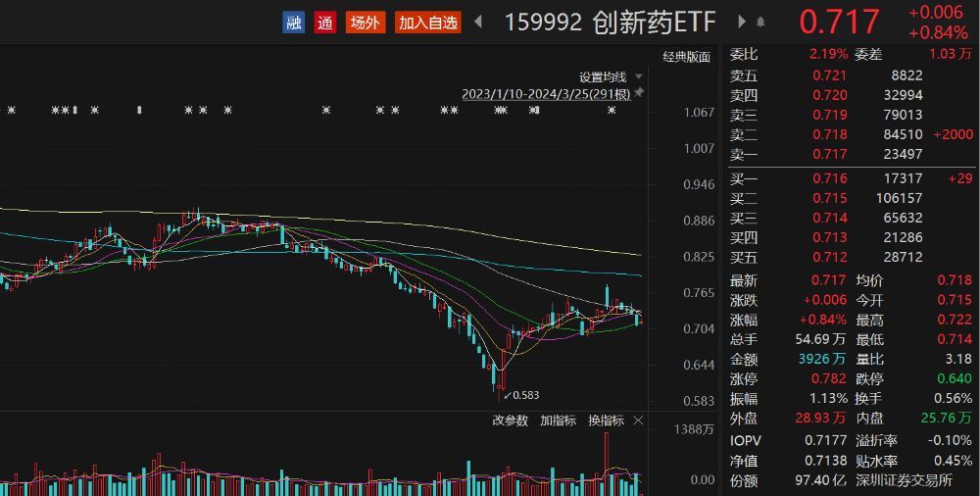Screen dimensions: 980x496
Task: Add stock to watchlist via 加入自选
Action: point(428,23)
